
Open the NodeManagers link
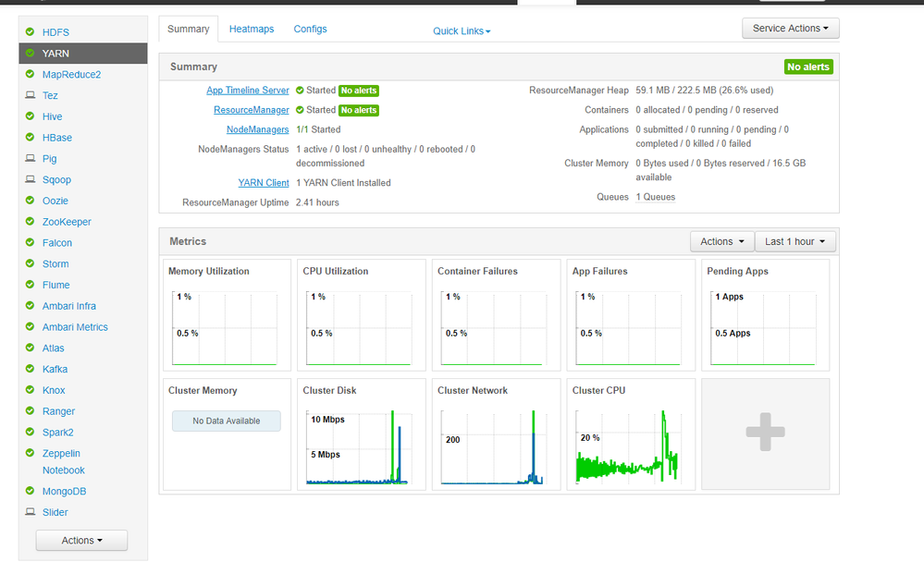pos(257,129)
